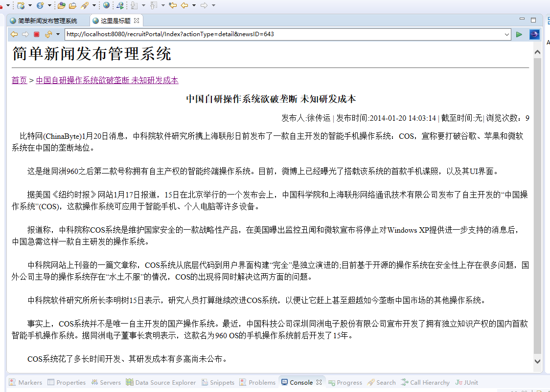Screen dimensions: 550x392
Task: Expand the back-navigation history dropdown
Action: [193, 5]
